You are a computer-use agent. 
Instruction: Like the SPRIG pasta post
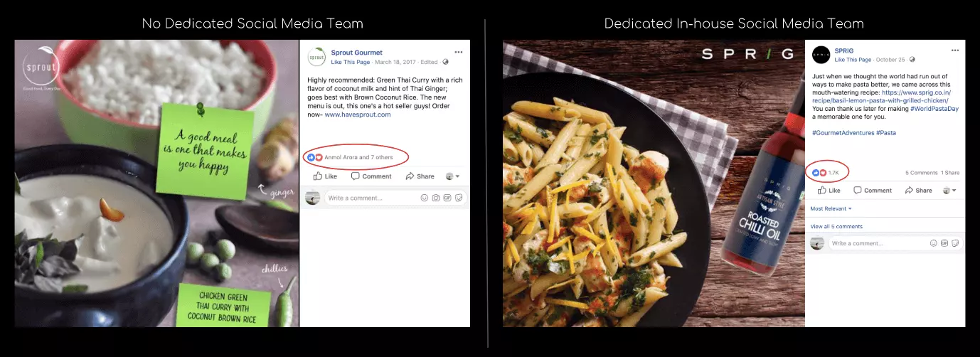[x=829, y=191]
